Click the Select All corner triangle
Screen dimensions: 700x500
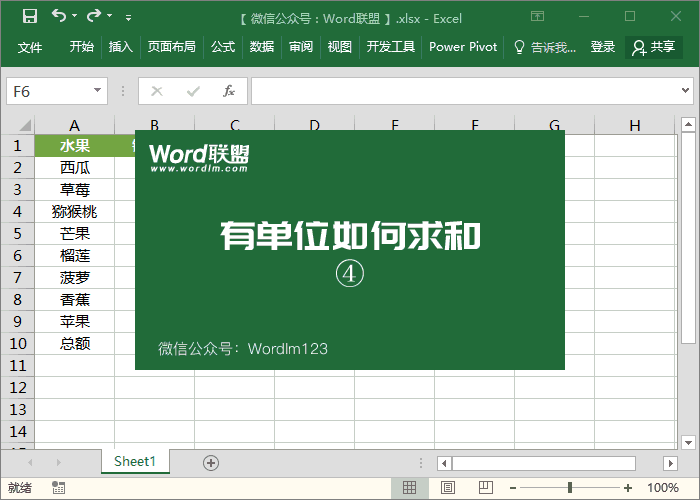click(25, 125)
